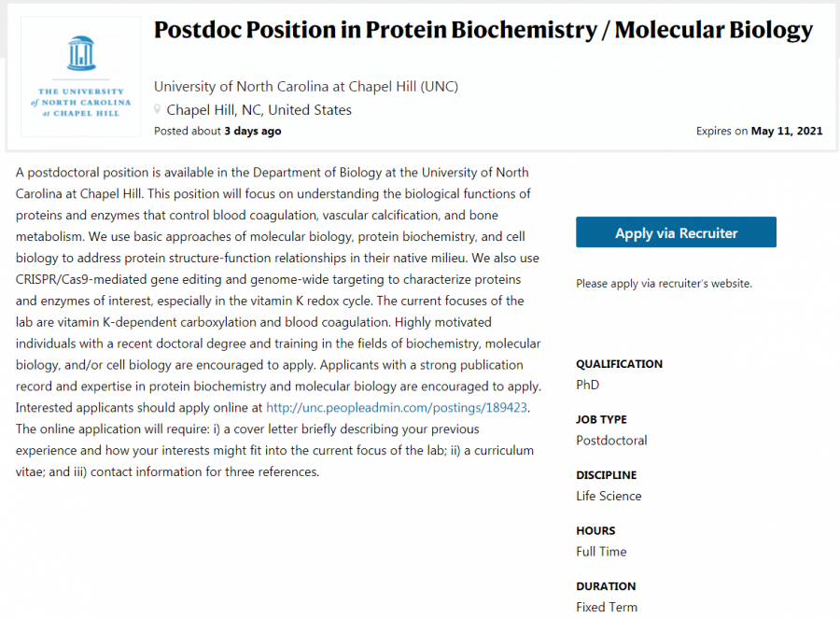Open the unc.peopleadmin.com postings link
Viewport: 840px width, 618px height.
pos(398,408)
